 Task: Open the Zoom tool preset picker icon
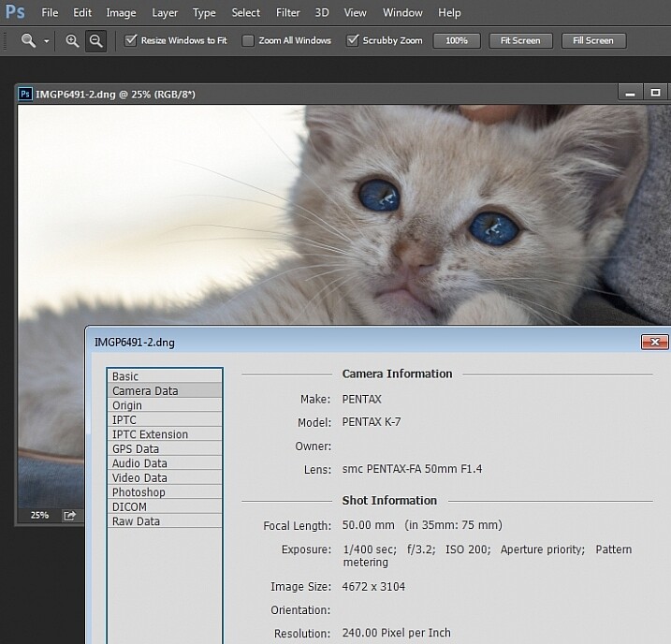pyautogui.click(x=28, y=40)
